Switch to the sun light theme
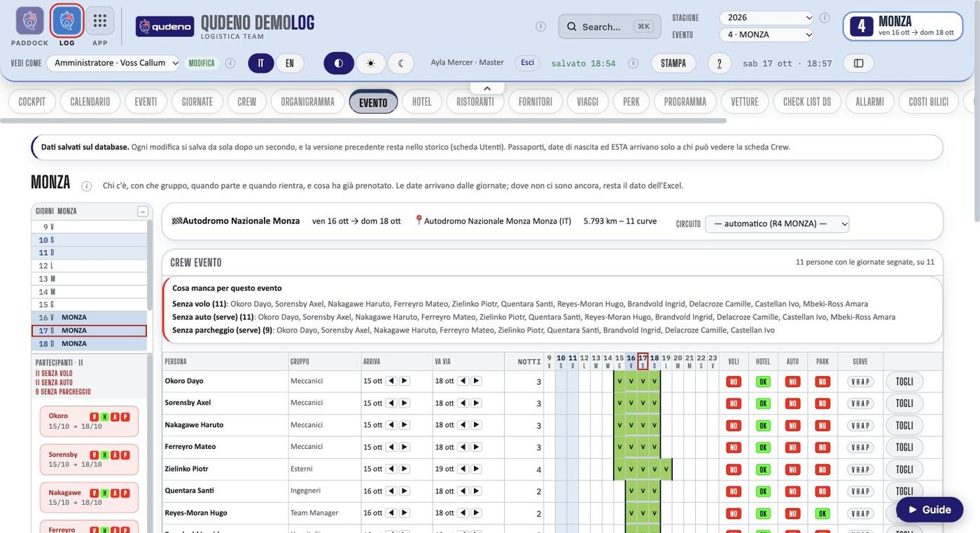 [x=370, y=63]
